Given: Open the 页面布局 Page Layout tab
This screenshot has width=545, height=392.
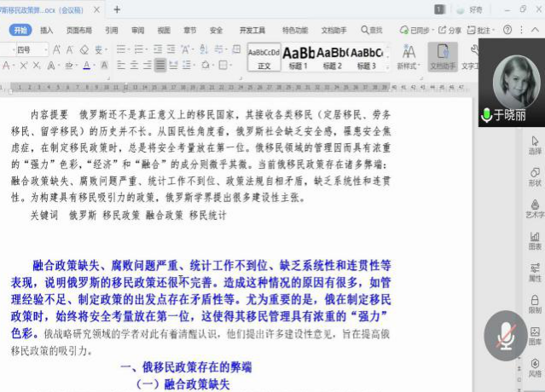Looking at the screenshot, I should tap(79, 30).
